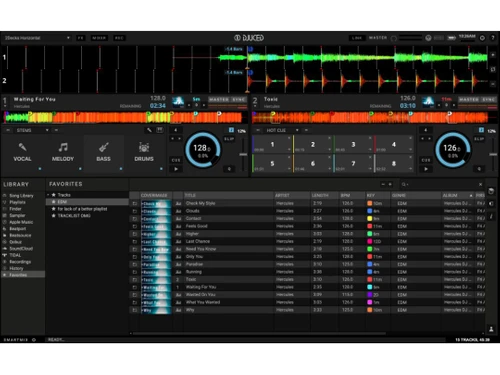Click the headphones icon in top bar
The width and height of the screenshot is (500, 375).
(428, 38)
